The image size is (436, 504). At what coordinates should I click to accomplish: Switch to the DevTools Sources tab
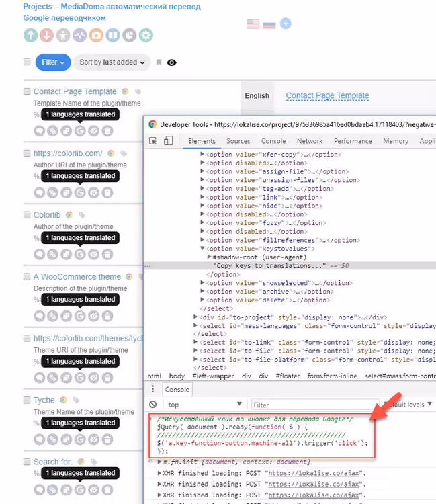[238, 141]
